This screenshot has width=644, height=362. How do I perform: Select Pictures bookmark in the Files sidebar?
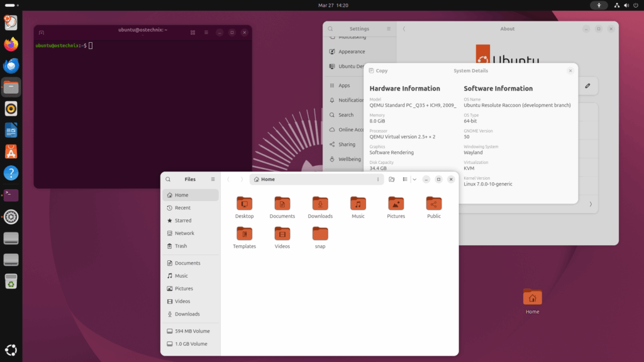click(x=191, y=288)
